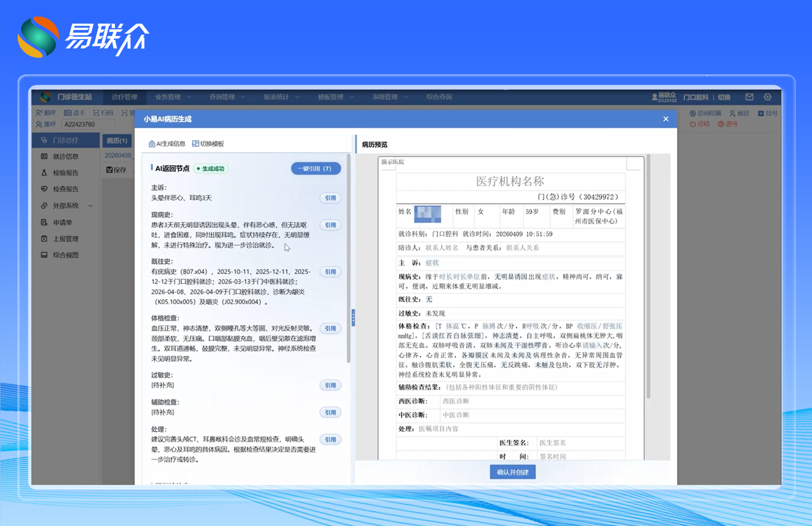Click 签名时间 field in preview
812x526 pixels.
[x=553, y=456]
